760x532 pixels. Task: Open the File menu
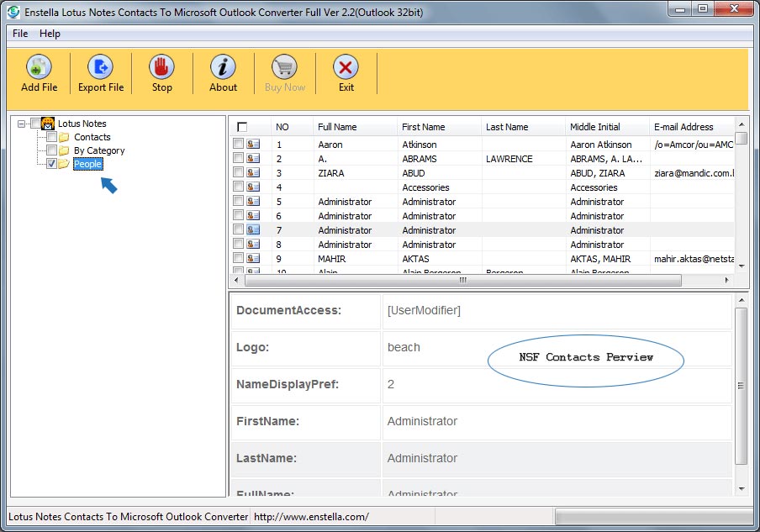click(x=20, y=34)
